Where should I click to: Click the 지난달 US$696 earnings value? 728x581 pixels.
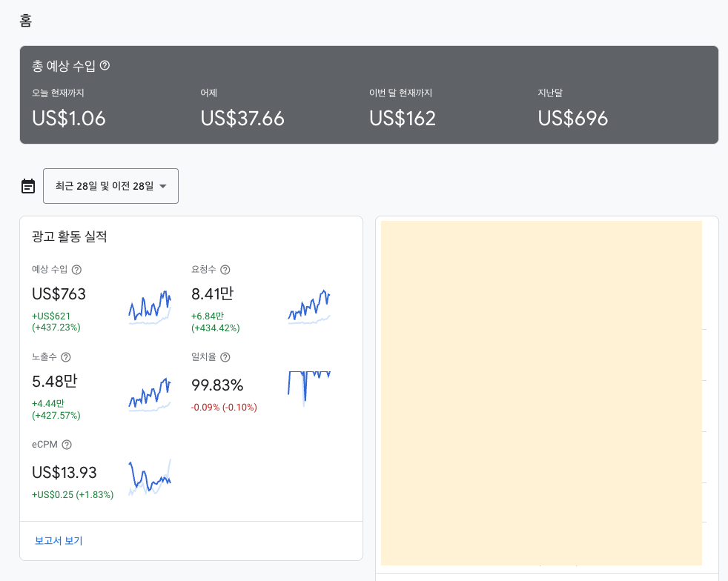point(573,119)
